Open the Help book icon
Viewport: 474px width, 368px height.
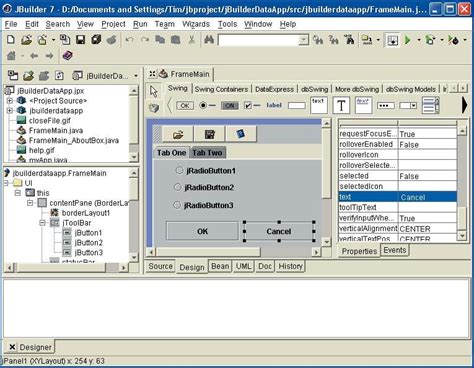[x=67, y=56]
